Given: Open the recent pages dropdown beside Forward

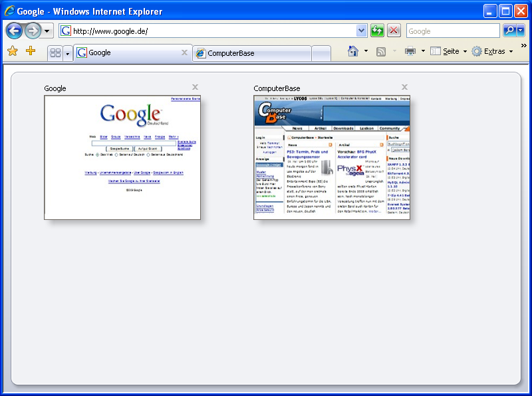Looking at the screenshot, I should click(47, 31).
